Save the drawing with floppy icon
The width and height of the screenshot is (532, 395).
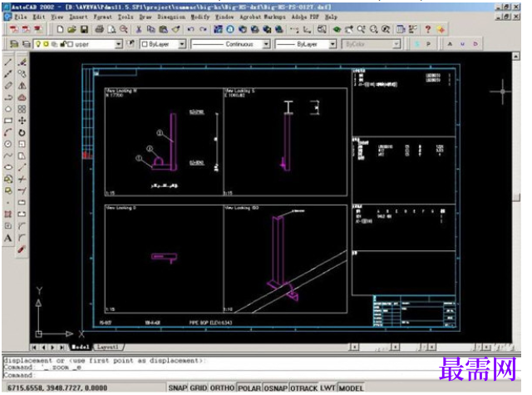(84, 30)
